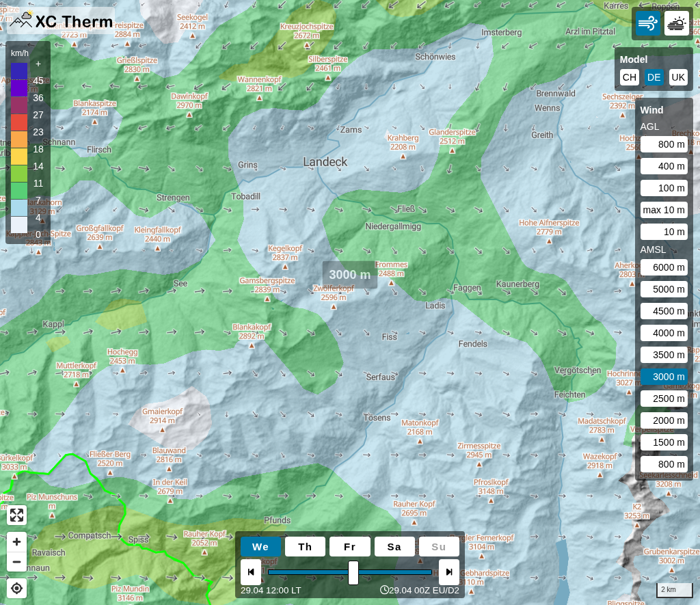
Task: Switch to the cloud and sun weather layer
Action: click(676, 24)
